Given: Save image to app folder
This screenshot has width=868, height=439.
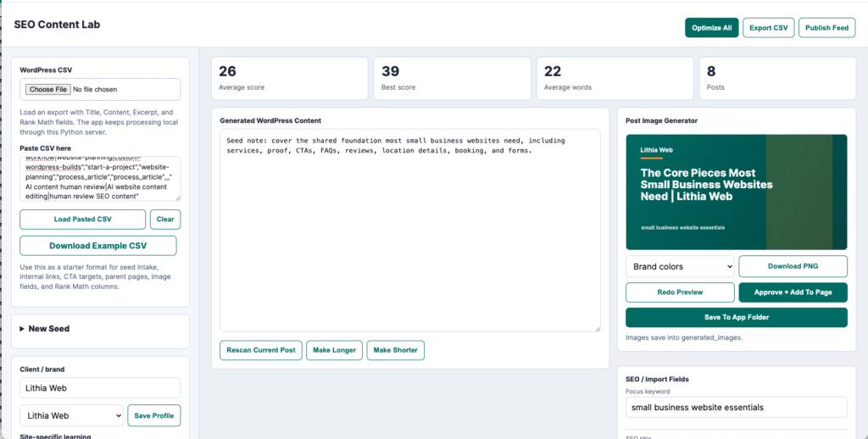Looking at the screenshot, I should (x=737, y=317).
